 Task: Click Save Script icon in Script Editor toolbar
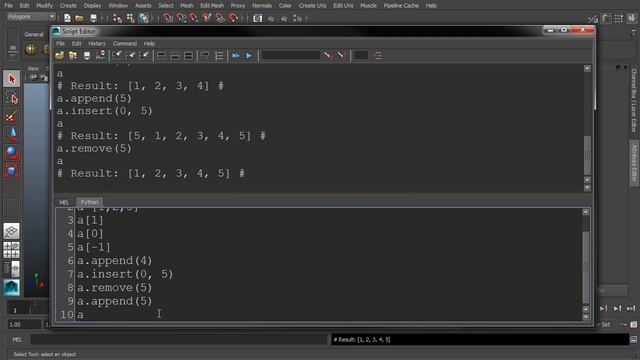pos(87,56)
